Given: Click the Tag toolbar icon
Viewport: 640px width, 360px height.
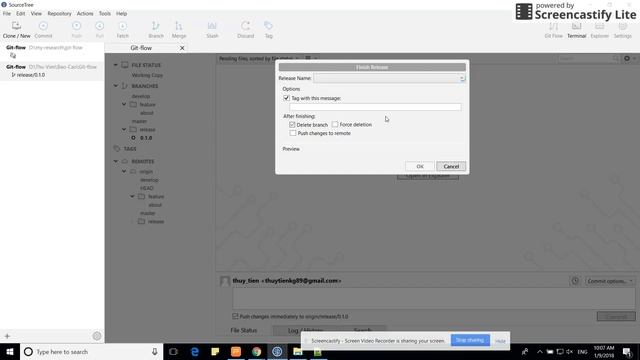Looking at the screenshot, I should click(x=268, y=30).
